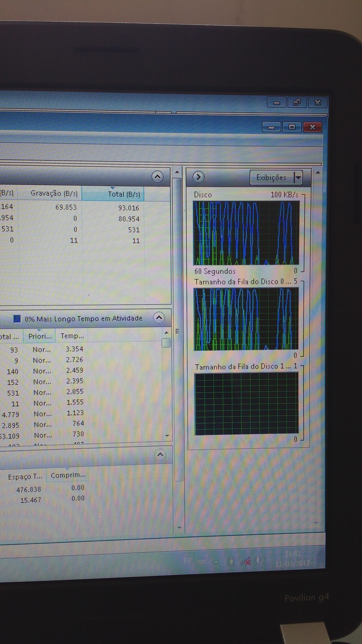Open the battery tray icon
This screenshot has height=644, width=362.
coord(231,561)
